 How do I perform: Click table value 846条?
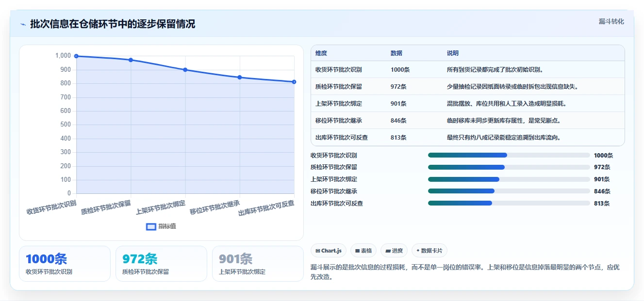click(399, 121)
